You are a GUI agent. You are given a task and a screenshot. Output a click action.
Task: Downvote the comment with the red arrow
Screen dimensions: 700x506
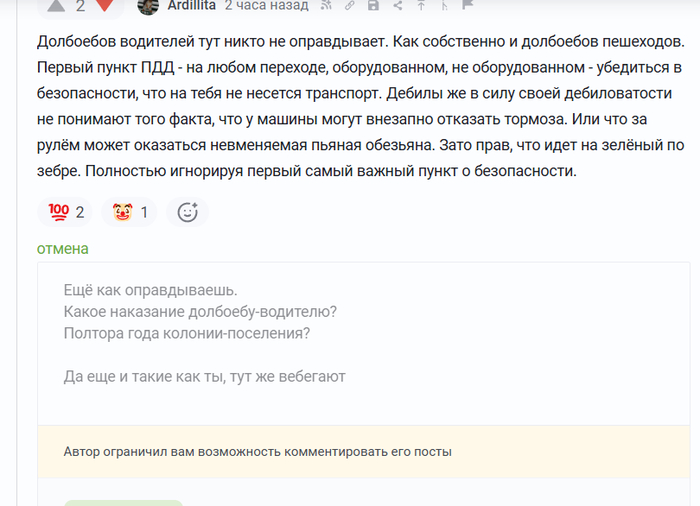click(104, 5)
